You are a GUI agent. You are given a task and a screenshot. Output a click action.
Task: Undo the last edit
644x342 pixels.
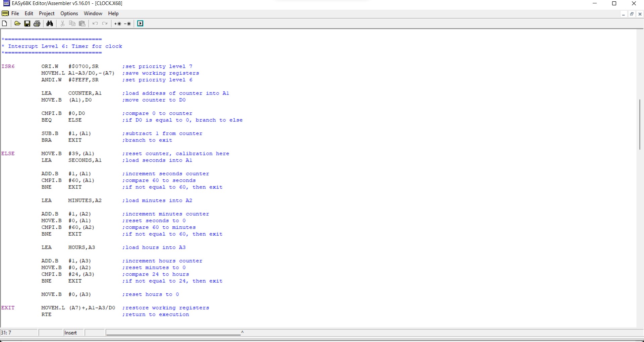coord(95,23)
